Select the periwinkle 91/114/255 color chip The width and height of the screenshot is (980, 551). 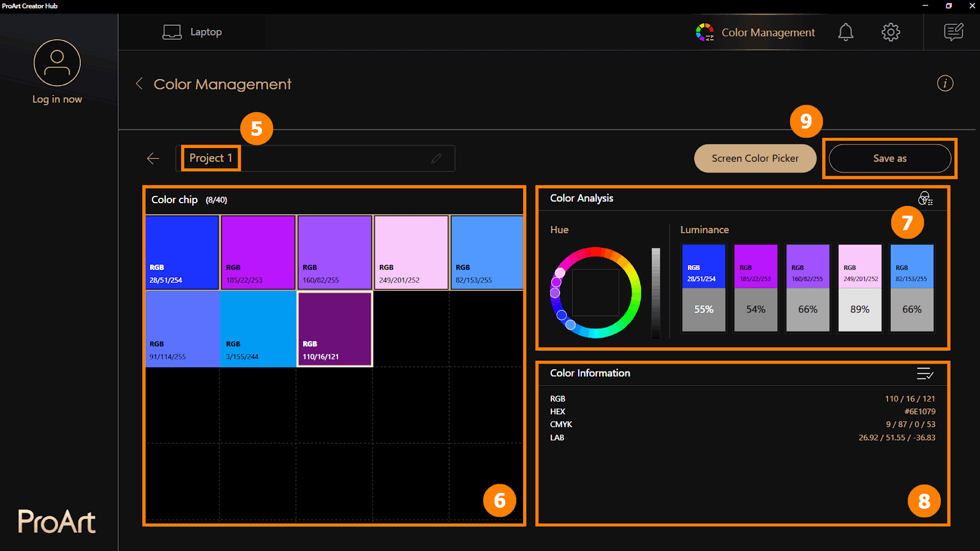point(182,329)
